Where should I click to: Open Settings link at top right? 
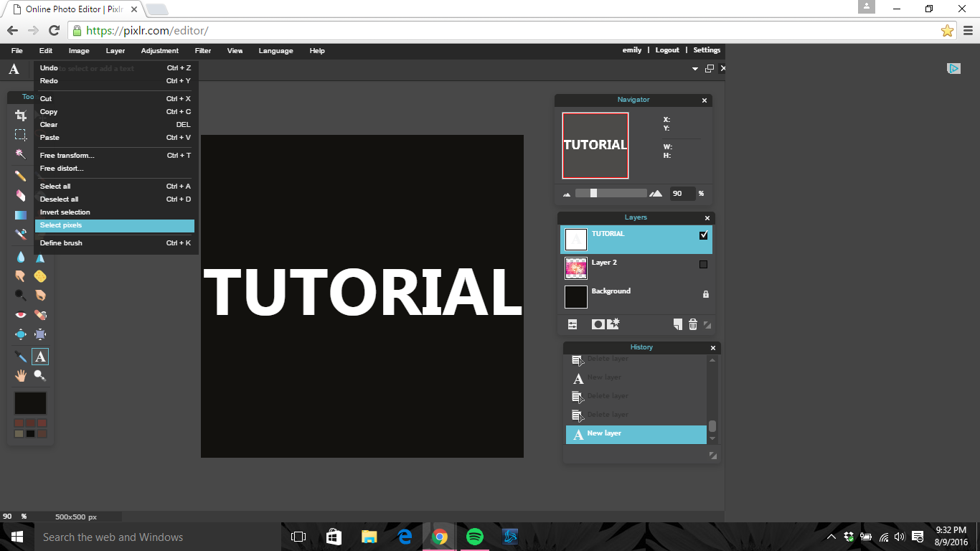click(x=707, y=50)
